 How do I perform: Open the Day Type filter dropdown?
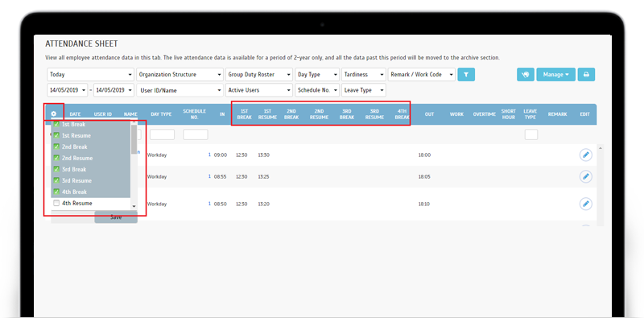pos(317,74)
